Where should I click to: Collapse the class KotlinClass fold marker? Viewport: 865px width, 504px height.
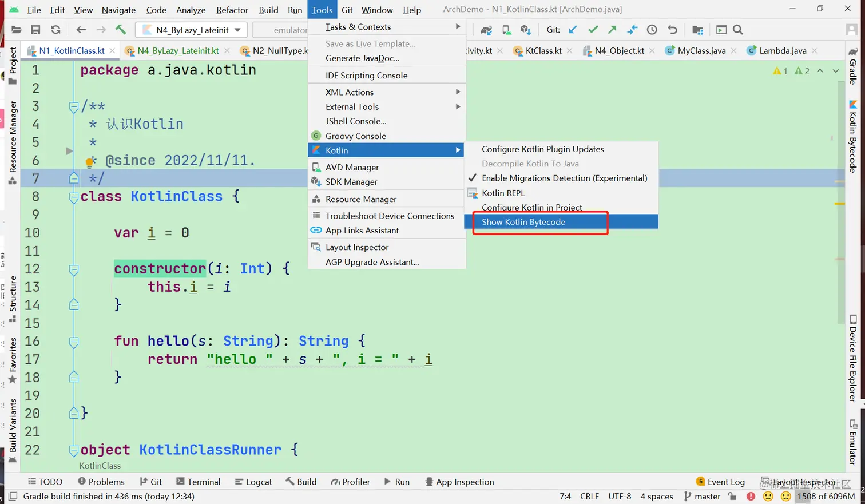tap(74, 197)
